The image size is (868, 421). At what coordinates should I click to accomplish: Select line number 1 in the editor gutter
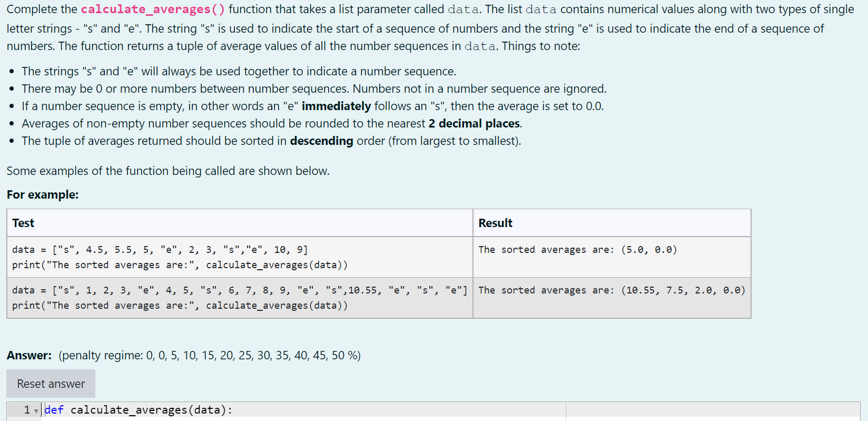[x=27, y=410]
